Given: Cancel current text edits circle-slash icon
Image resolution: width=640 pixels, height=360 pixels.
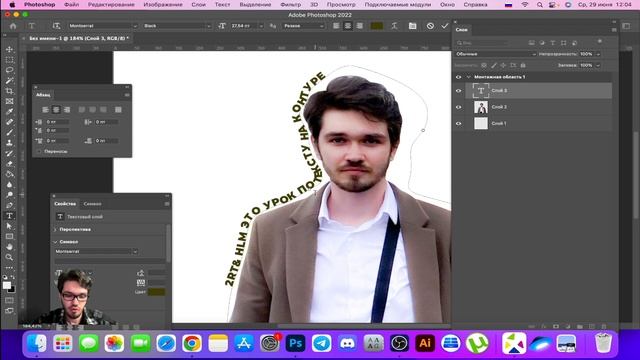Looking at the screenshot, I should [430, 26].
